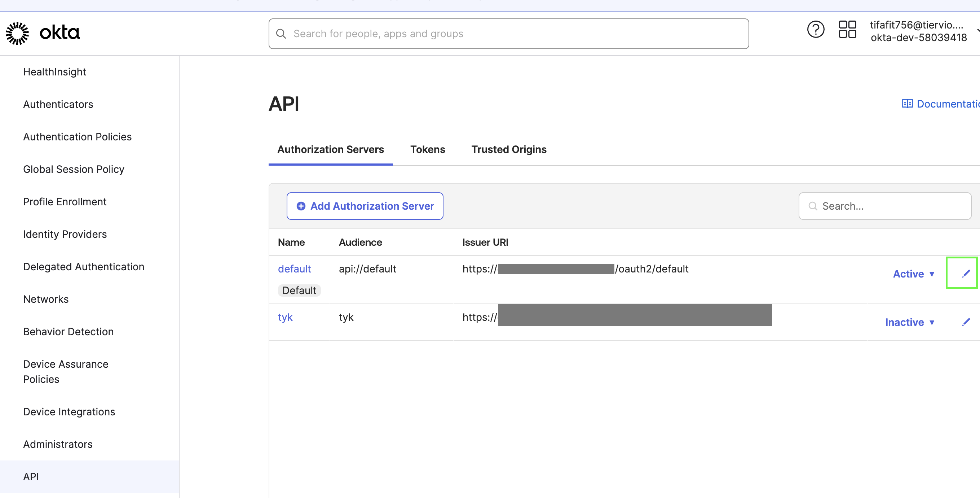Click the Okta sunburst logo
Screen dimensions: 980x498
(x=17, y=33)
